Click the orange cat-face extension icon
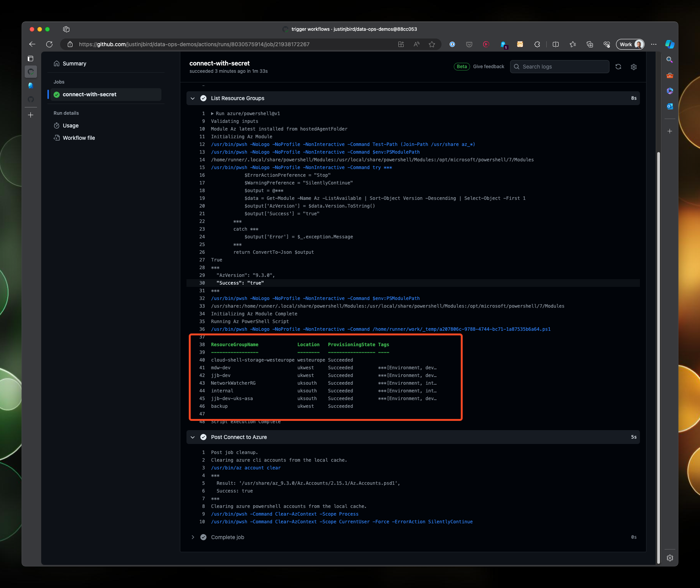The width and height of the screenshot is (700, 588). point(520,44)
